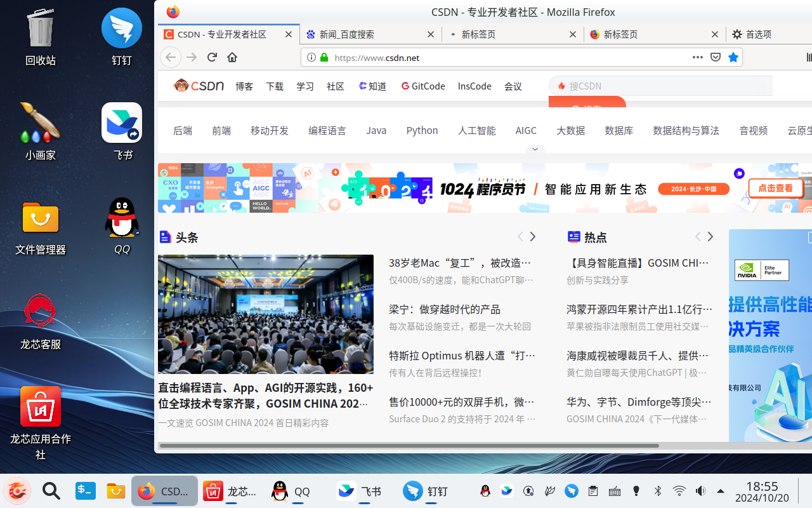Open the GOSIM conference photo thumbnail
The image size is (812, 508).
[266, 314]
